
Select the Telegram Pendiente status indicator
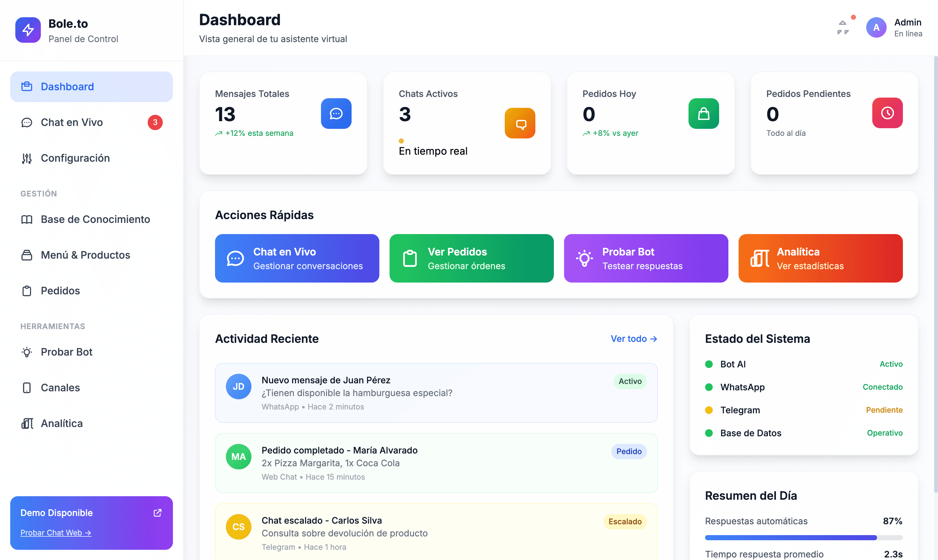point(709,410)
